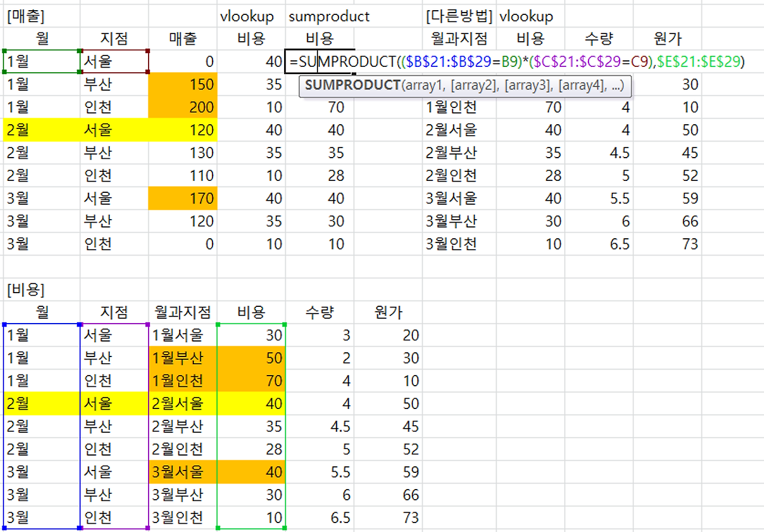Click the cell containing the =SUMPRODUCT formula
Image resolution: width=764 pixels, height=532 pixels.
coord(320,61)
